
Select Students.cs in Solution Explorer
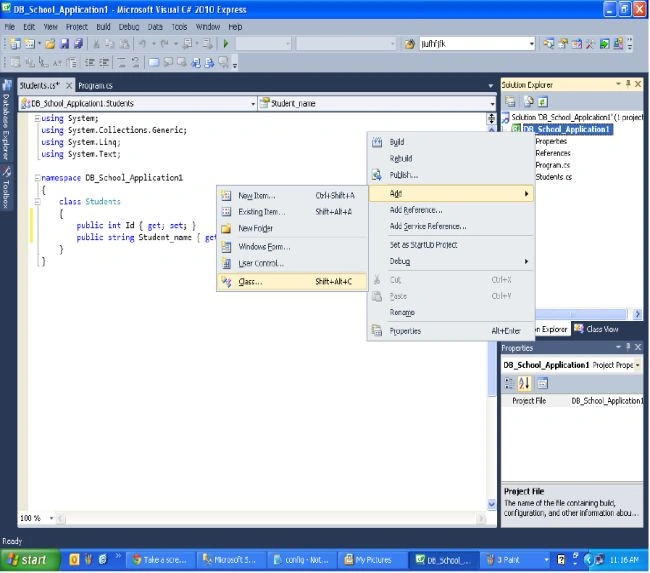553,177
